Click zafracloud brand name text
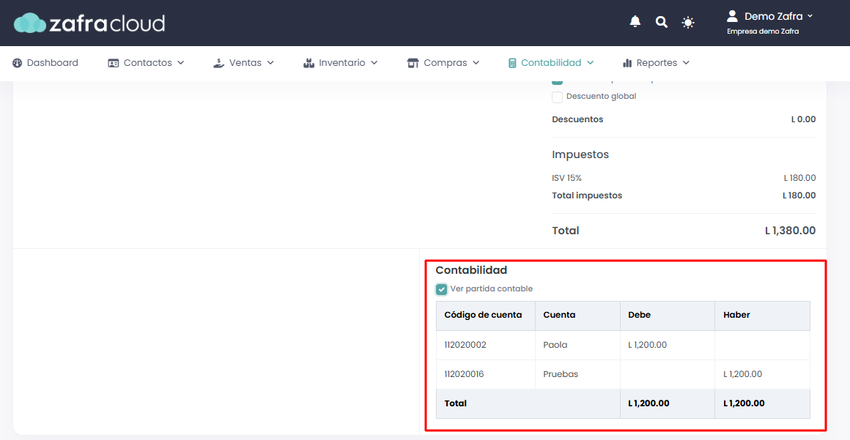The width and height of the screenshot is (850, 440). pyautogui.click(x=107, y=23)
